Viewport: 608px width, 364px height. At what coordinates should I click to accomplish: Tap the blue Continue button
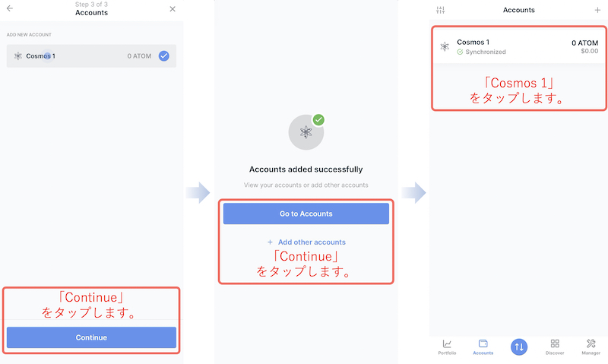91,337
